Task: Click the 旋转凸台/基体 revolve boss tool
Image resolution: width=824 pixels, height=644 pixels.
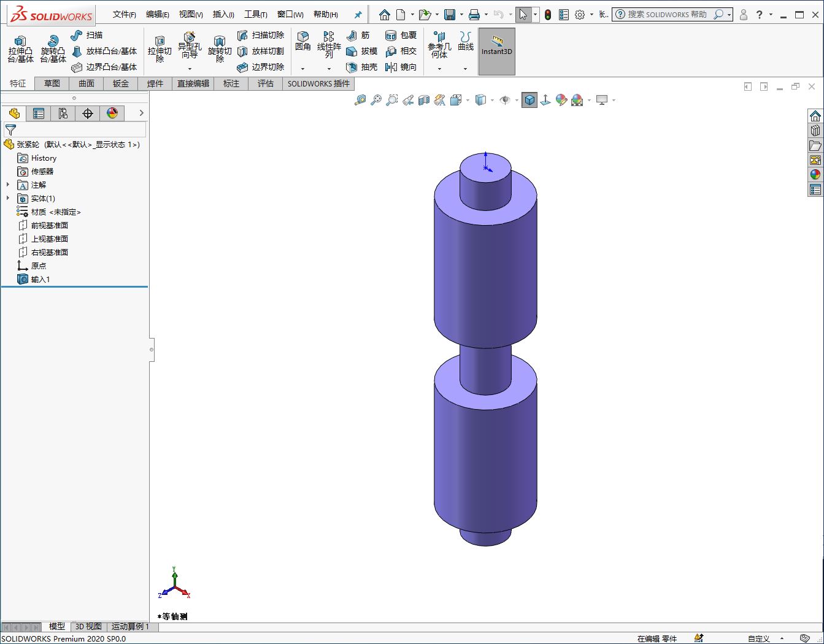Action: (x=53, y=48)
